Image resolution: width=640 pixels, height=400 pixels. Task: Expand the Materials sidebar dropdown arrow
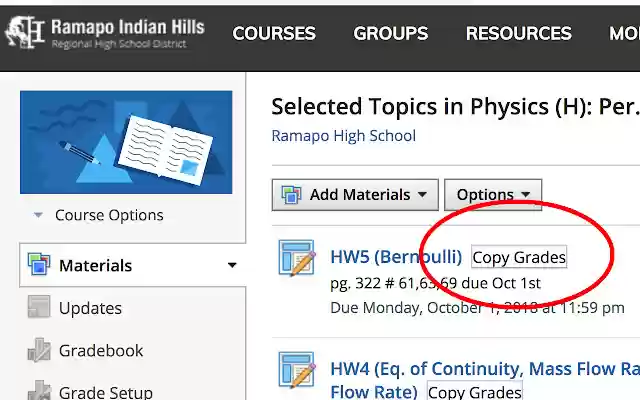click(x=232, y=265)
